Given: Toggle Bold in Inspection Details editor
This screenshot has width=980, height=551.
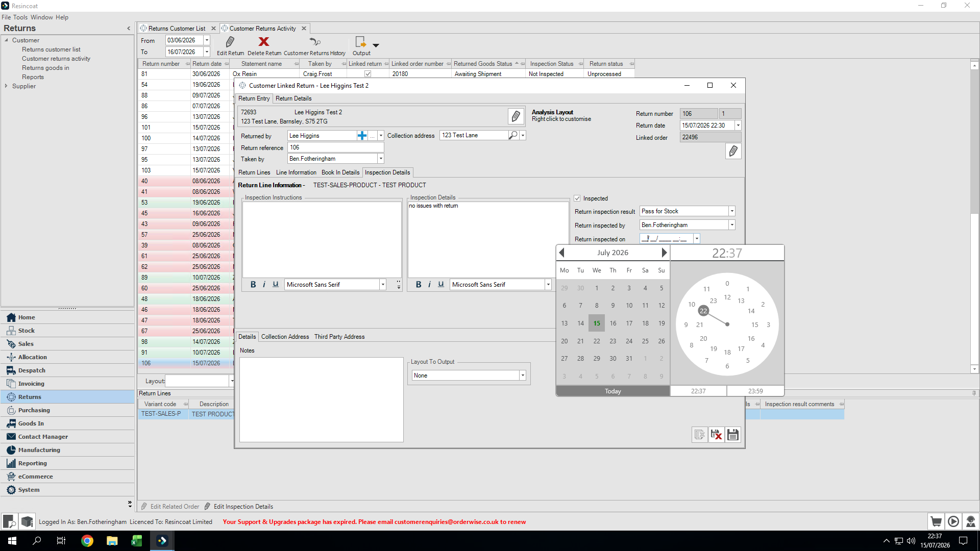Looking at the screenshot, I should pyautogui.click(x=419, y=285).
